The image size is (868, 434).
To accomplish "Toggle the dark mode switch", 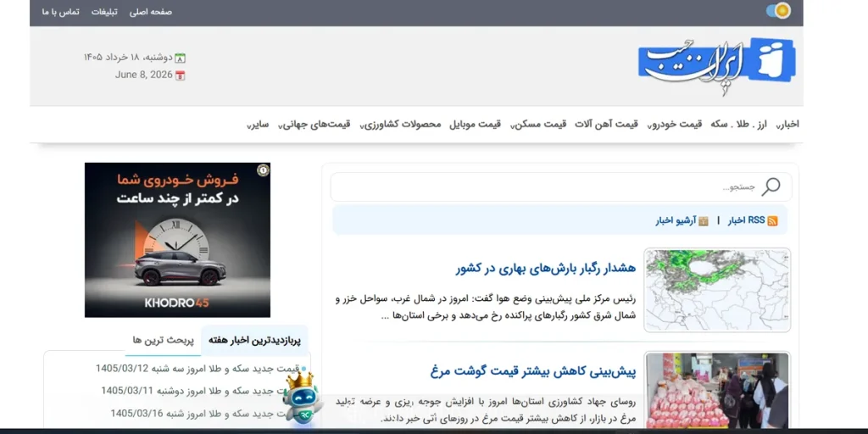I will 778,10.
